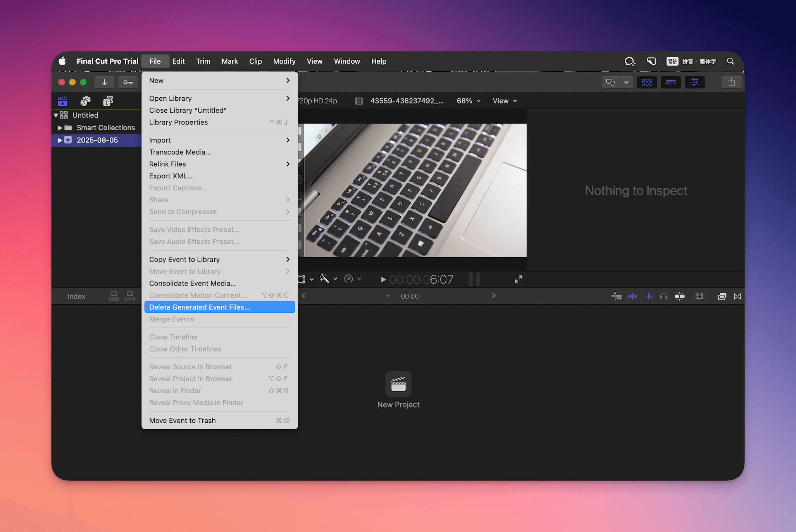Open the timeline history dropdown chevron

coord(387,296)
